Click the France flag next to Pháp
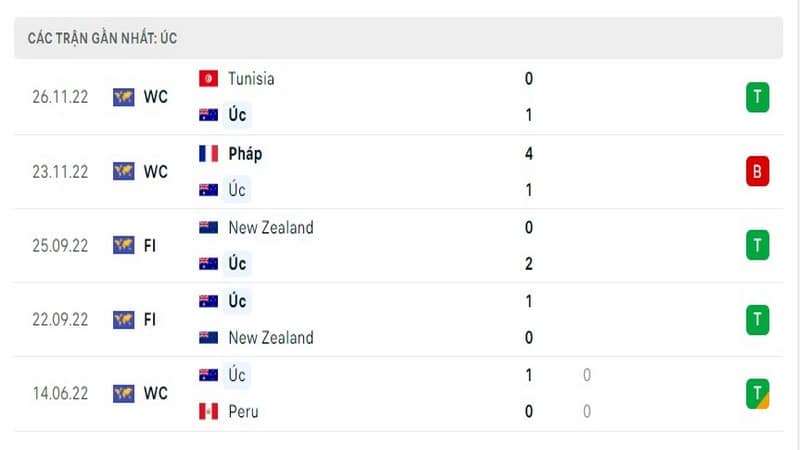The width and height of the screenshot is (800, 450). 208,154
